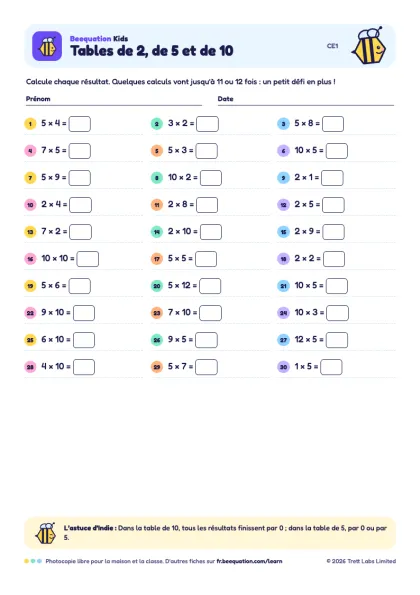This screenshot has width=420, height=595.
Task: Click the purple number 30 badge
Action: [x=283, y=367]
